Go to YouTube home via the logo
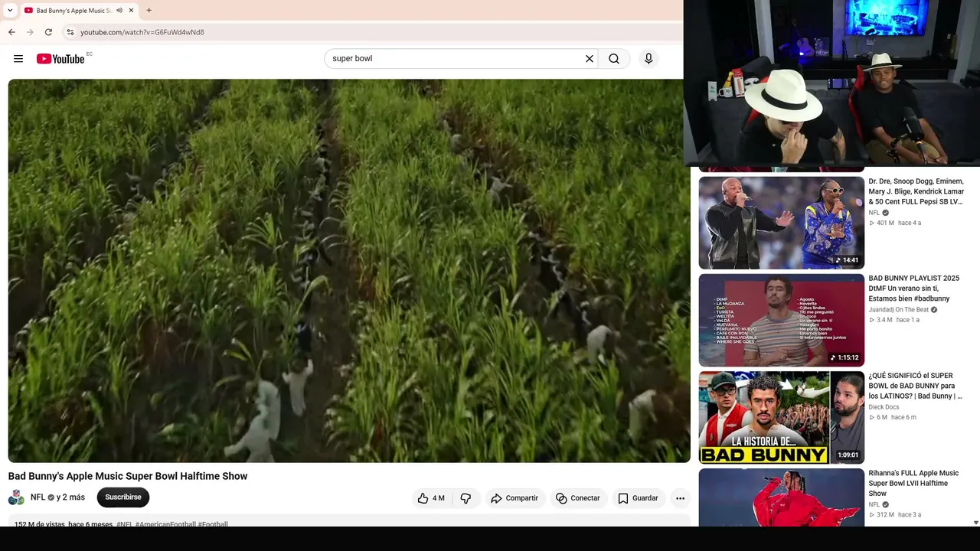 (60, 59)
